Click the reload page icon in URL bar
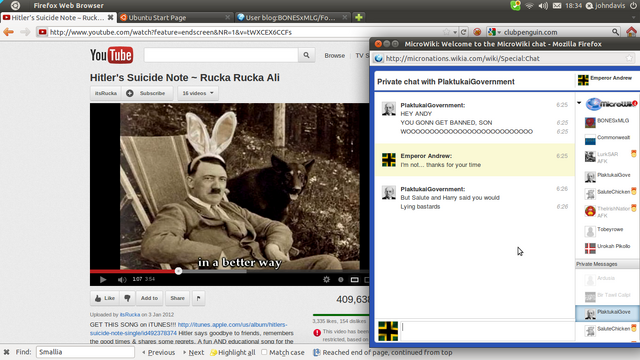This screenshot has width=640, height=360. tap(464, 32)
